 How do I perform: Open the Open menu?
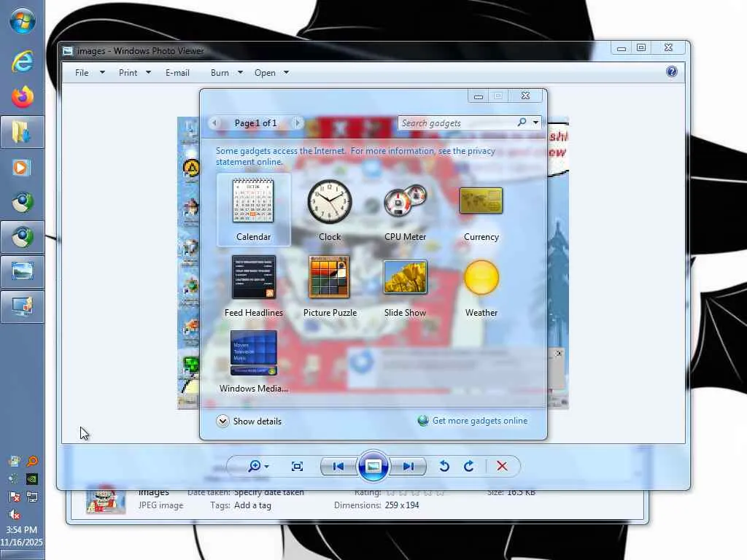[x=265, y=72]
